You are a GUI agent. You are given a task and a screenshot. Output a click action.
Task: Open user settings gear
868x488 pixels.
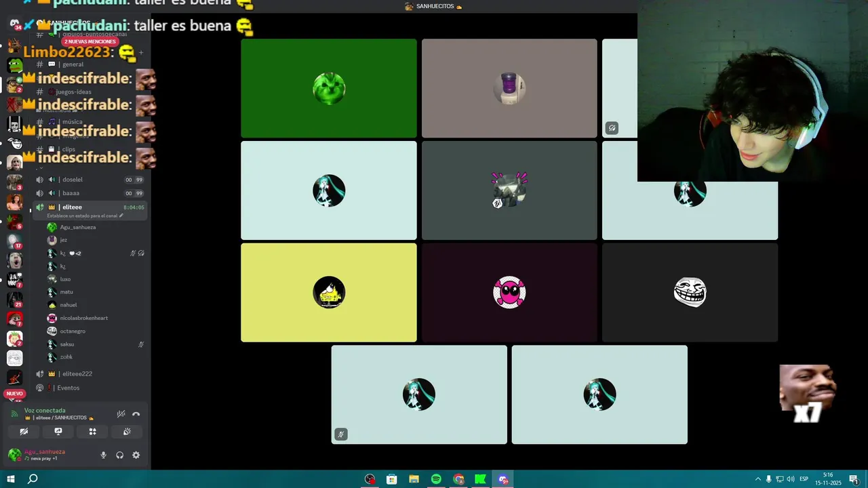point(136,455)
